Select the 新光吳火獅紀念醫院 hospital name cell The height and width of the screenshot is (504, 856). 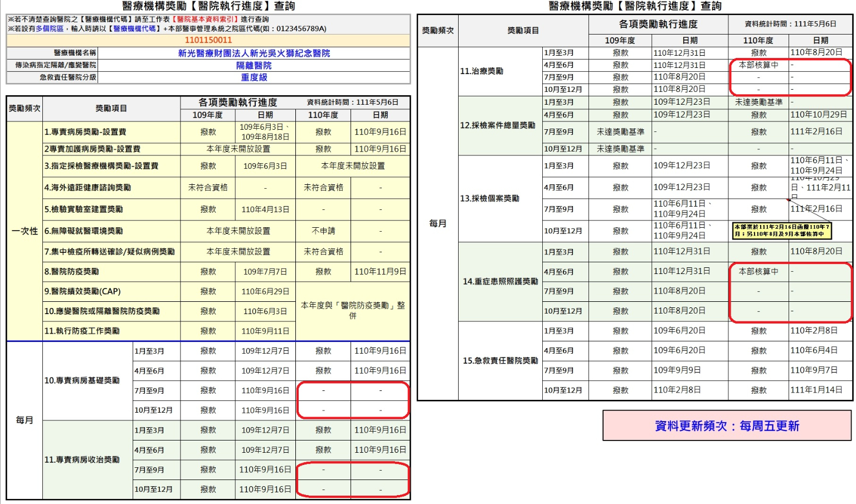click(x=254, y=53)
